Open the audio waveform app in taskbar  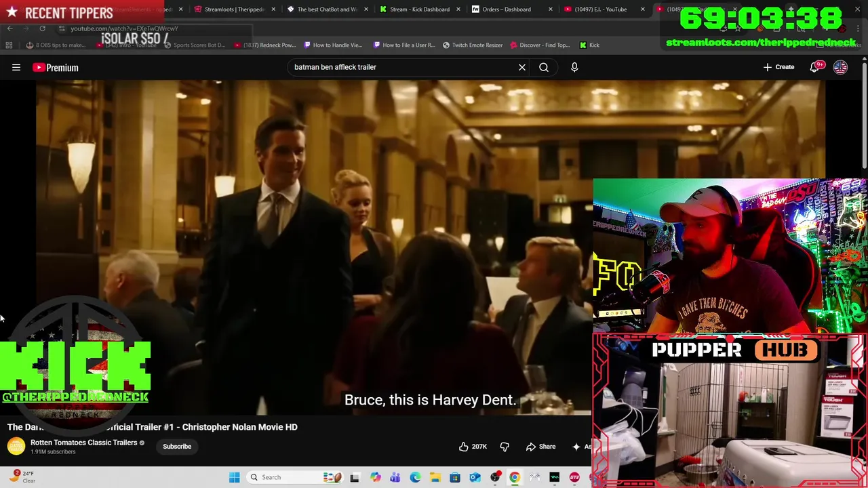pos(555,477)
